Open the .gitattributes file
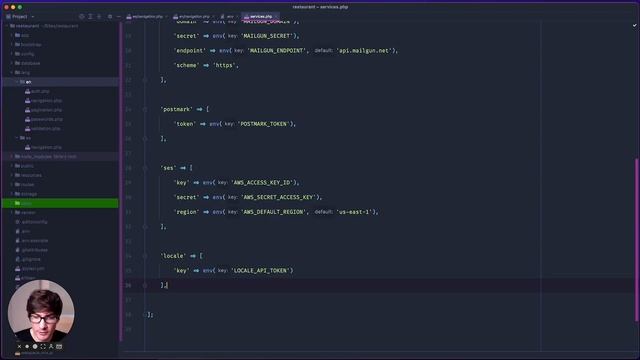 pyautogui.click(x=32, y=250)
